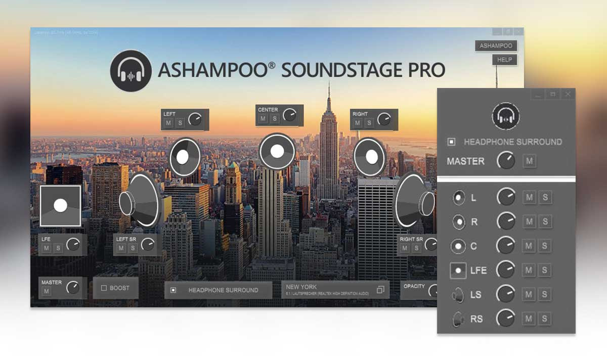
Task: Click the RS knob in mini panel
Action: pyautogui.click(x=506, y=318)
